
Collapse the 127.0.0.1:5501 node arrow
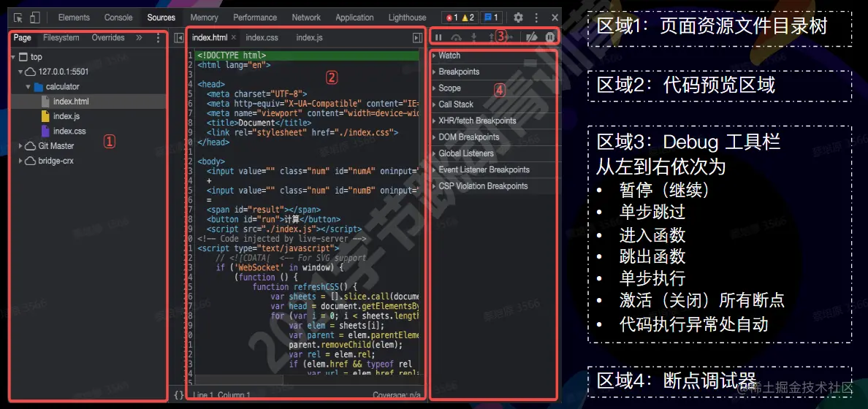click(20, 72)
